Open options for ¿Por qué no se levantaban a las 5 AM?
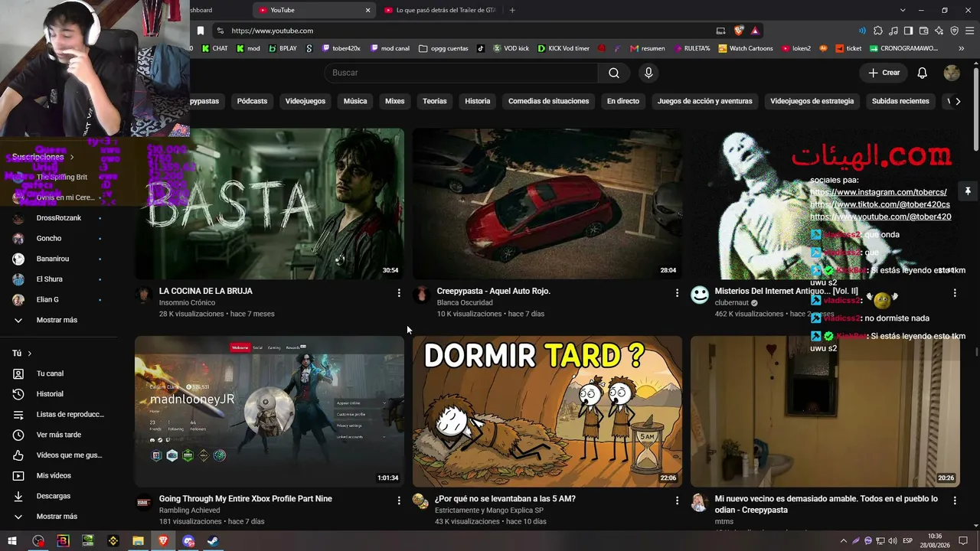Viewport: 980px width, 551px height. [x=677, y=500]
